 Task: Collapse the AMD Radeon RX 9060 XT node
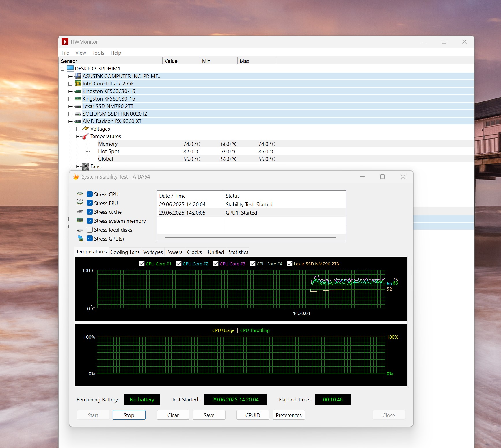click(70, 121)
